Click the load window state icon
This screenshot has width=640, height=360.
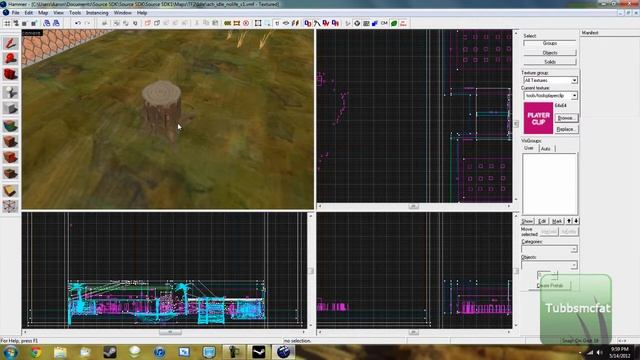coord(47,23)
